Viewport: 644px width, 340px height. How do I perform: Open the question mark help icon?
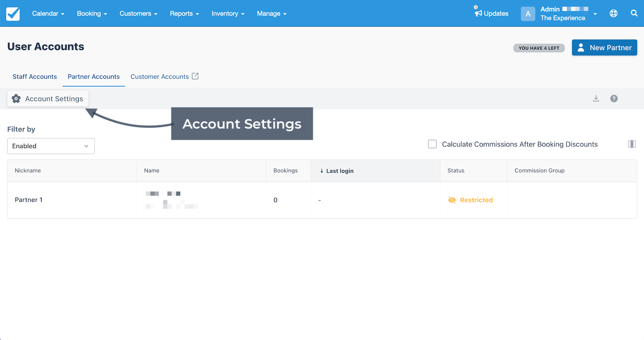pyautogui.click(x=614, y=99)
